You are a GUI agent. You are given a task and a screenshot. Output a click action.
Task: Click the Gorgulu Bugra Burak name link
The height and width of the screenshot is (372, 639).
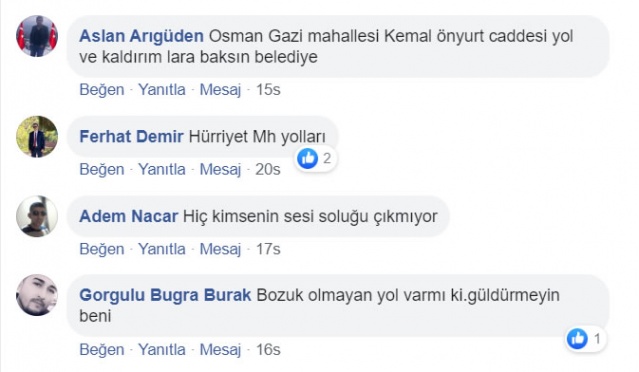coord(165,295)
